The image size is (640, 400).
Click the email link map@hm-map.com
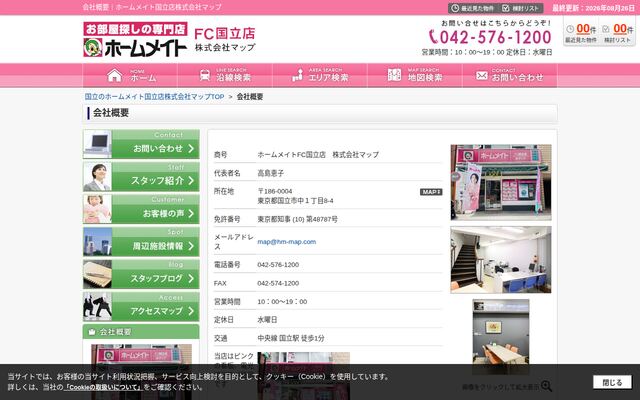pos(287,242)
